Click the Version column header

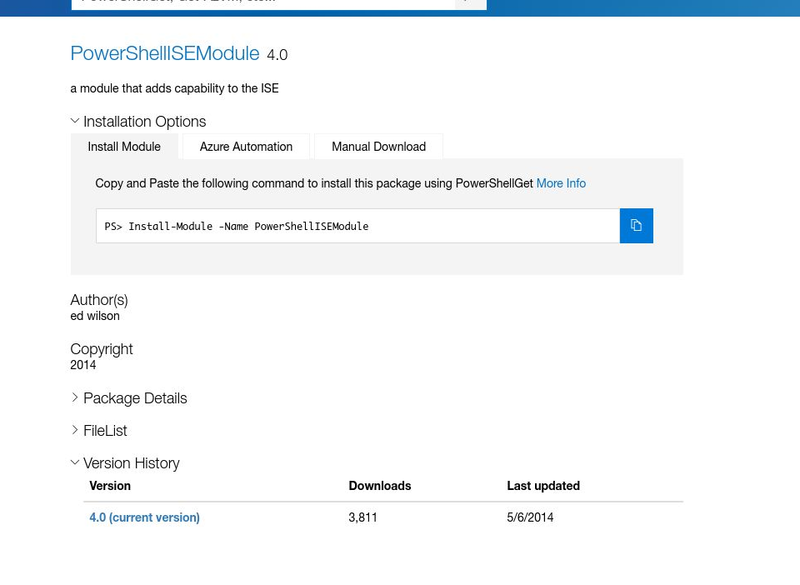[110, 486]
